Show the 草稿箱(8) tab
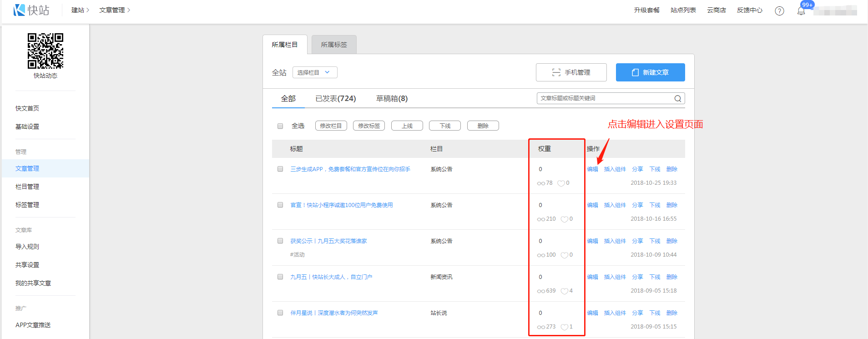Image resolution: width=868 pixels, height=339 pixels. pyautogui.click(x=392, y=99)
